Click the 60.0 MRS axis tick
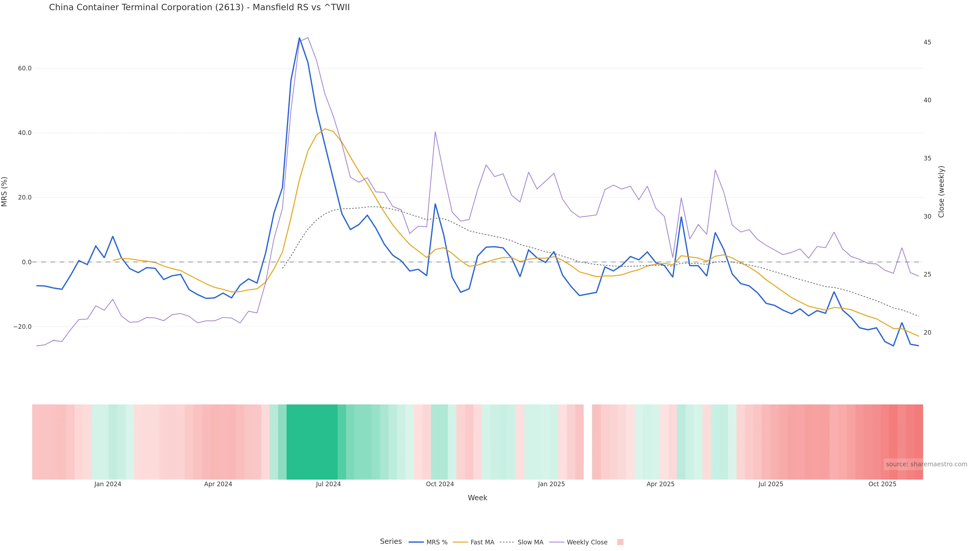This screenshot has height=551, width=980. click(x=25, y=68)
